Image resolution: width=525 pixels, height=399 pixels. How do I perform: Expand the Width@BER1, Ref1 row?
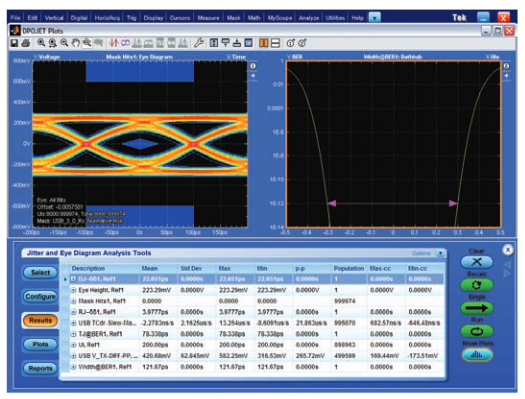[x=73, y=367]
